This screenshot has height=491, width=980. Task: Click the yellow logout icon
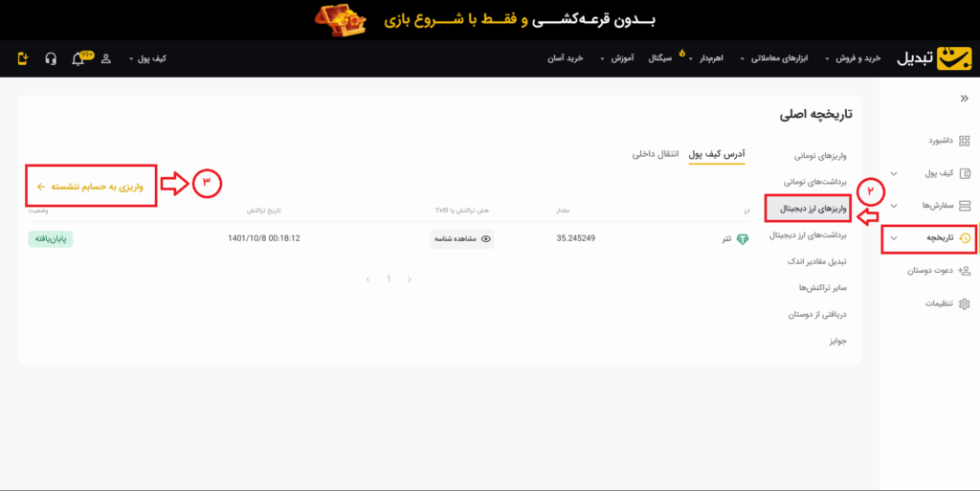(x=23, y=59)
